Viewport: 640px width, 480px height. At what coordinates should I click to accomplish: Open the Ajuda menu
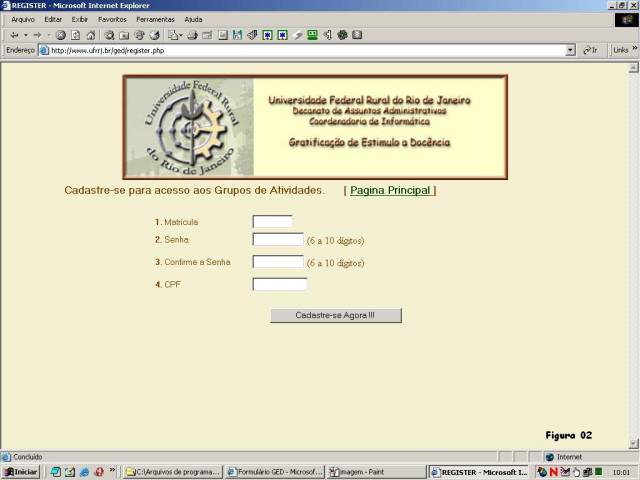point(193,20)
